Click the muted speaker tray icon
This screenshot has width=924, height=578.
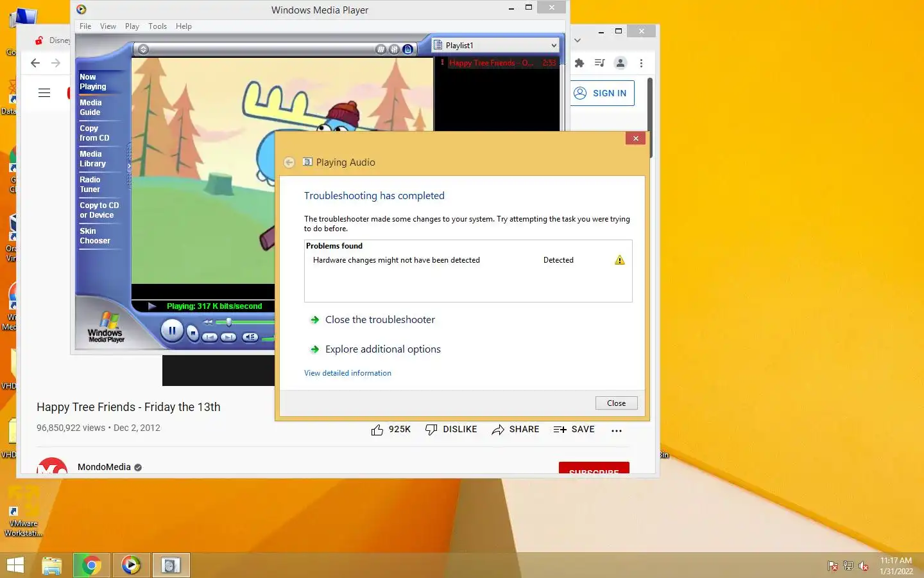[x=864, y=566]
